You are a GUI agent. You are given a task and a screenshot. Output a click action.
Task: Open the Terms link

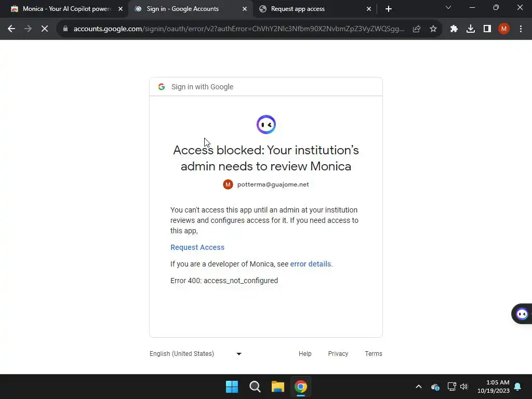[x=373, y=353]
